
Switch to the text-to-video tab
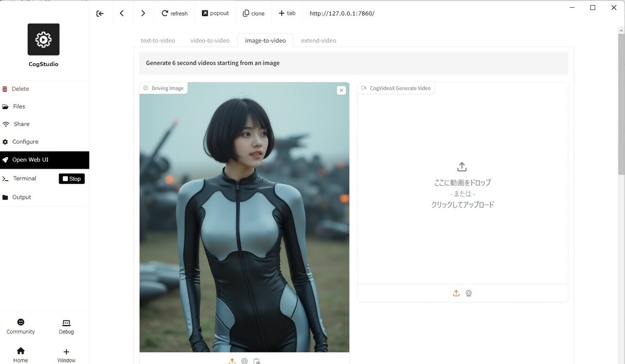[157, 40]
